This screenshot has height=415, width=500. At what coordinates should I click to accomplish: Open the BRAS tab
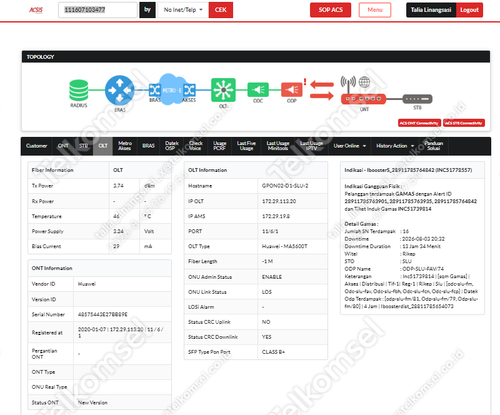pos(149,146)
